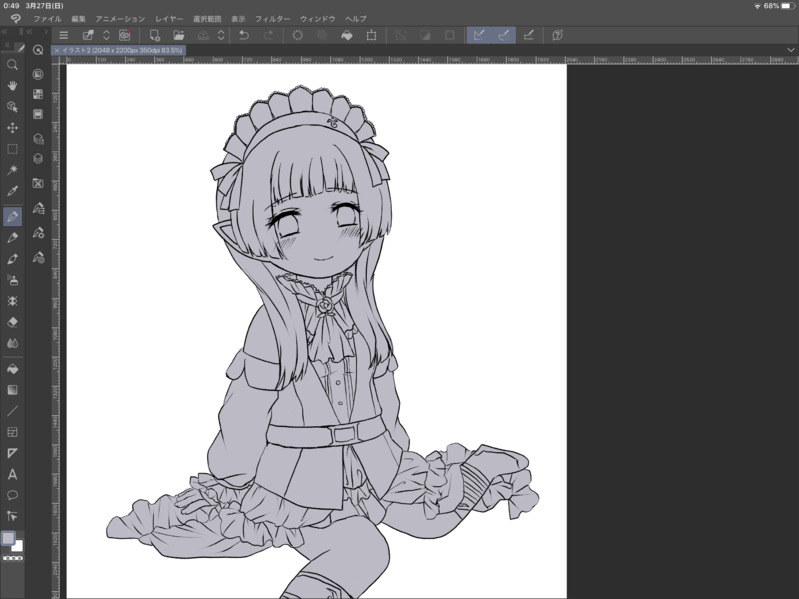Select the Text tool
This screenshot has height=599, width=799.
[x=12, y=474]
